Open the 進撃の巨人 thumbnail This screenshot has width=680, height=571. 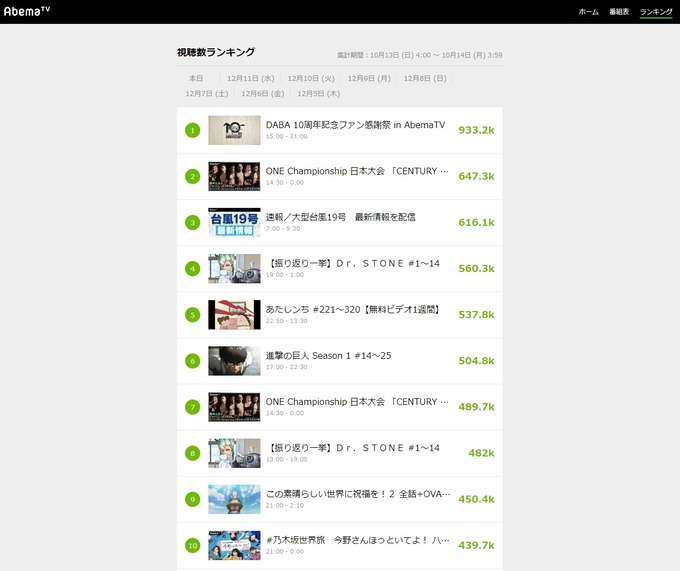click(234, 361)
